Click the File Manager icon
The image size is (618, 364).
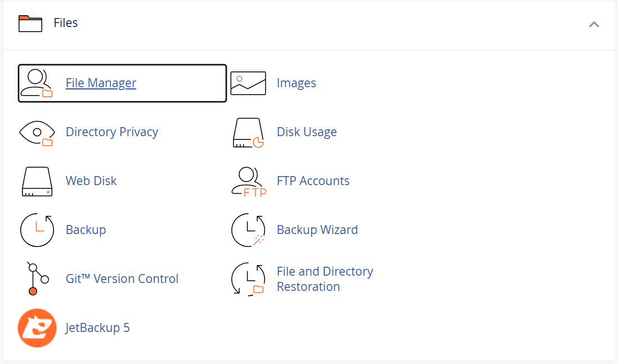[x=37, y=83]
